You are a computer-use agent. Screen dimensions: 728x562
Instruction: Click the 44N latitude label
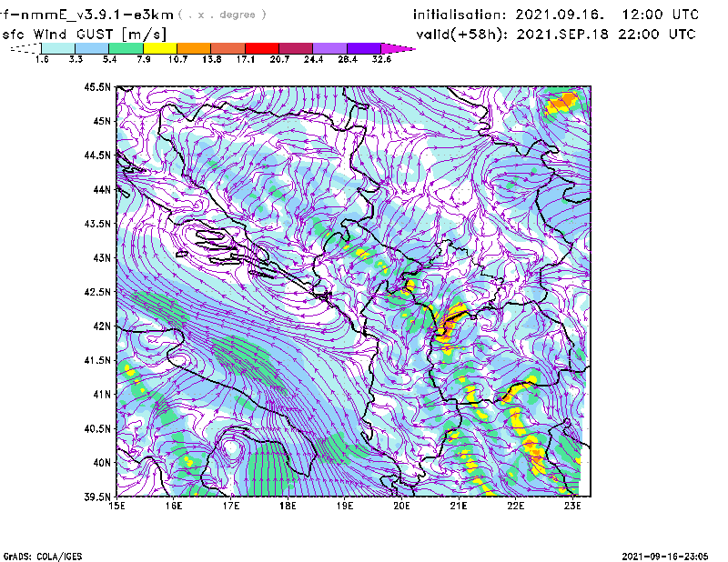coord(102,189)
